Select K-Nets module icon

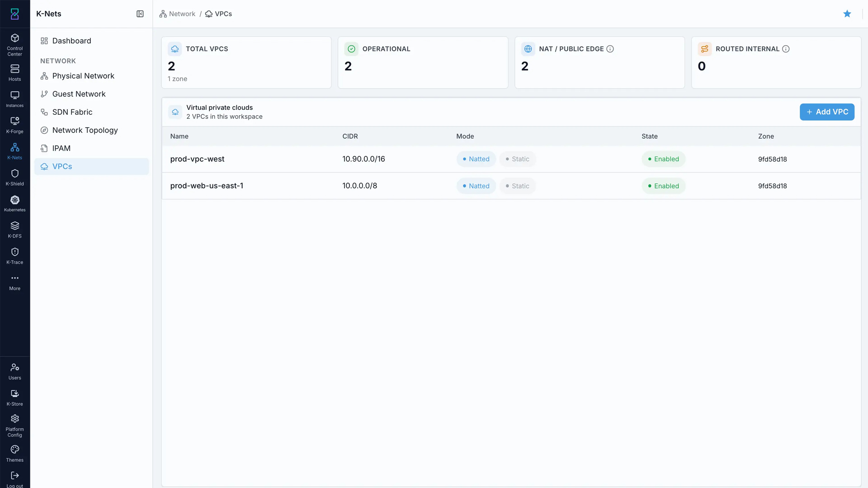coord(15,151)
